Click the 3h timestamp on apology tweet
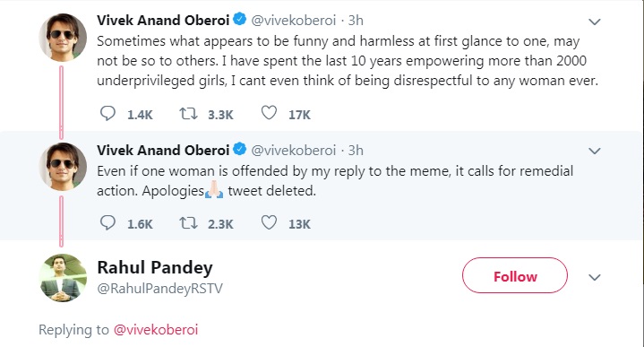 click(x=356, y=150)
